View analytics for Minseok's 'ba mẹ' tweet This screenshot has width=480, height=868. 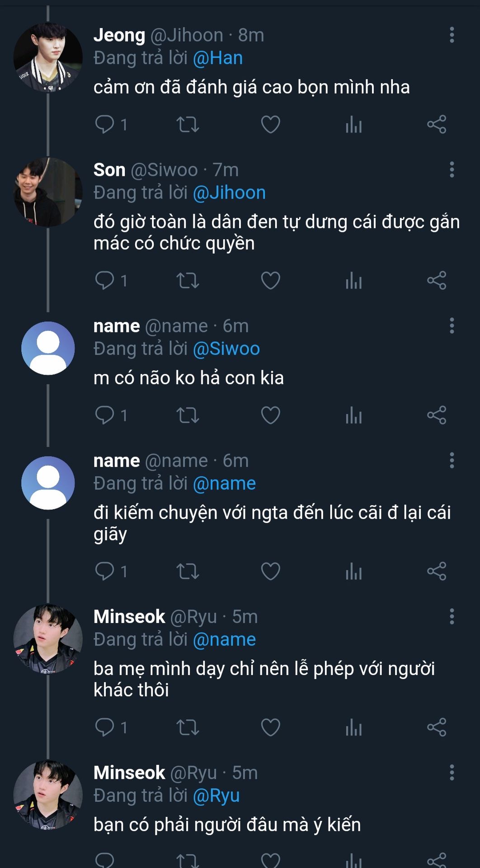(x=353, y=727)
